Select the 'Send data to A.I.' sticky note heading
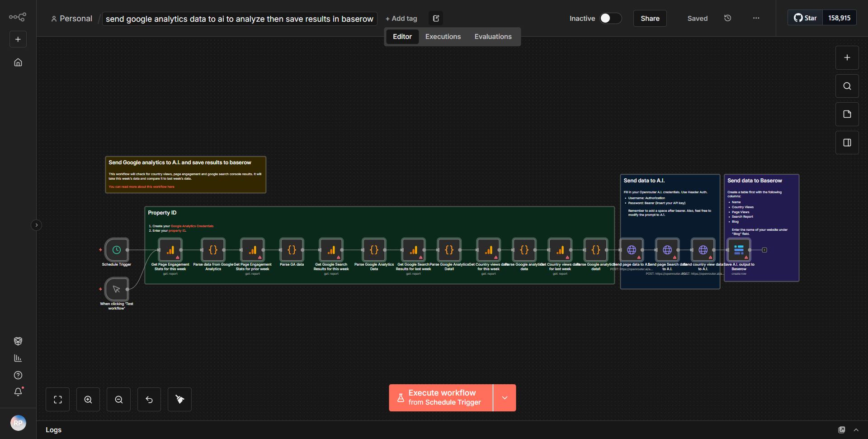 coord(644,181)
